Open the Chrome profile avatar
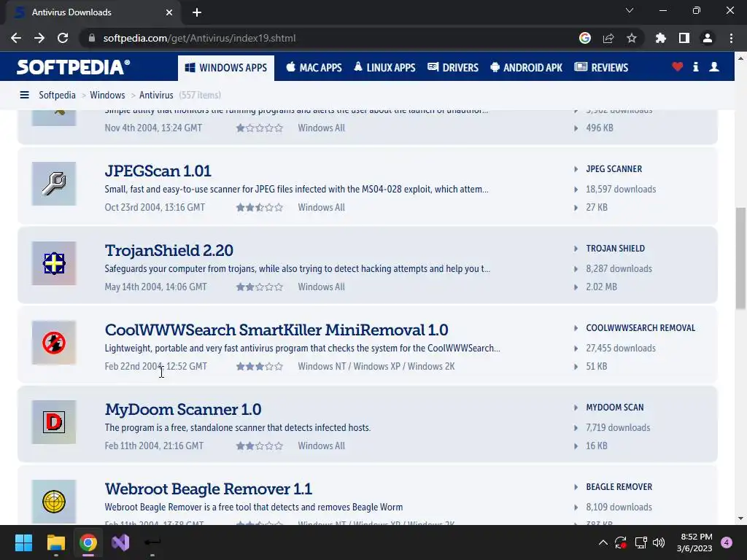Viewport: 747px width, 560px height. (708, 38)
